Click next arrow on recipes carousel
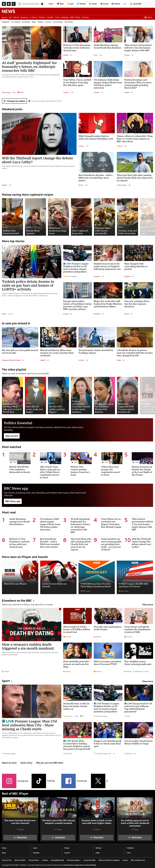Viewport: 155px width, 868px height. [150, 217]
